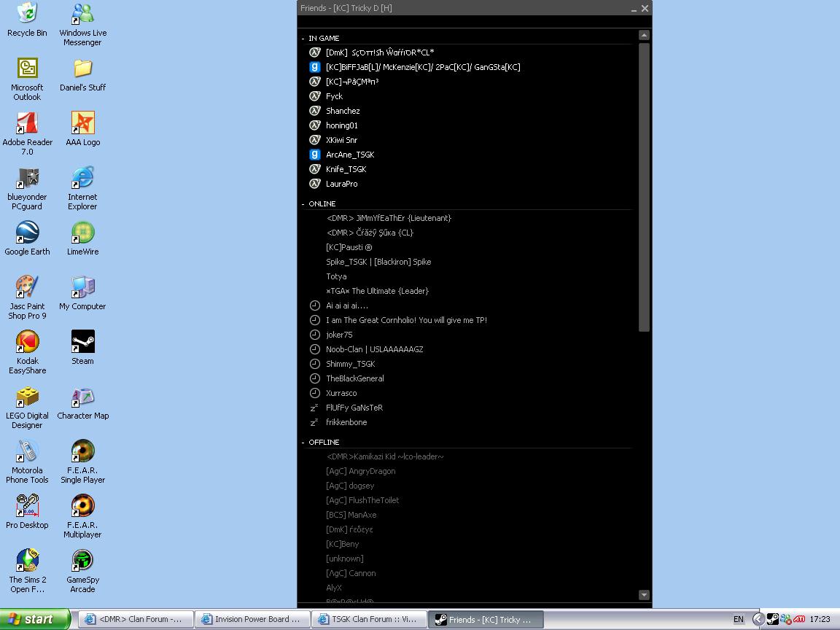Click the Steam tray icon in taskbar
The width and height of the screenshot is (840, 630).
coord(773,619)
